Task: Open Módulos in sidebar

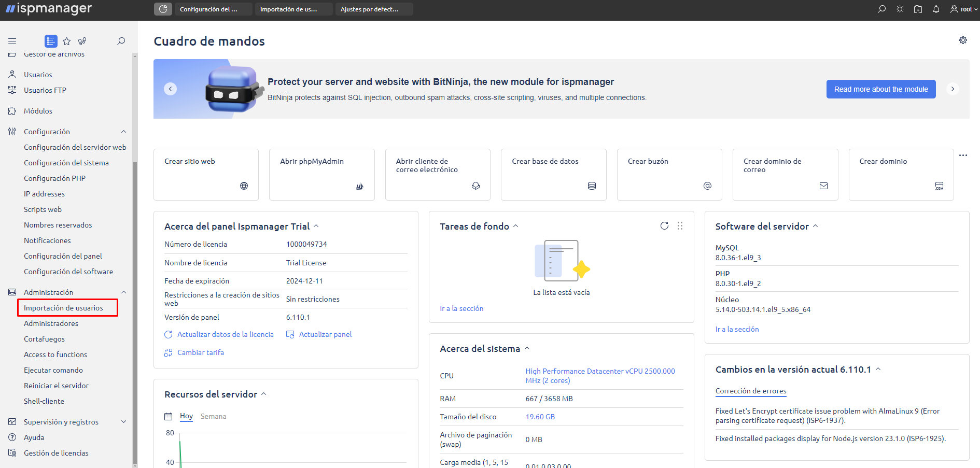Action: (x=38, y=111)
